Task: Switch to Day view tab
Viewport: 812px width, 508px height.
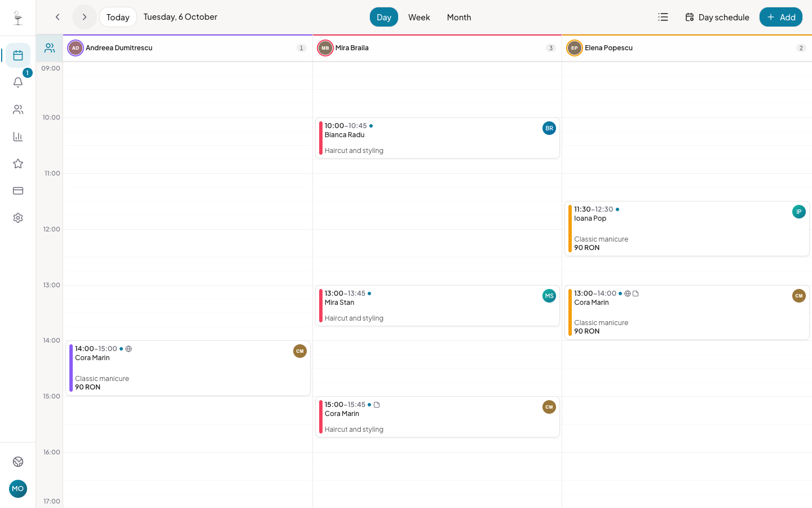Action: point(384,17)
